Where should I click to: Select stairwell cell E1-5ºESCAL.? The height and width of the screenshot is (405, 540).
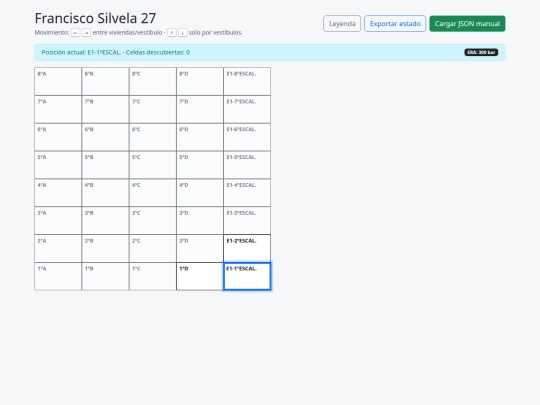coord(247,165)
